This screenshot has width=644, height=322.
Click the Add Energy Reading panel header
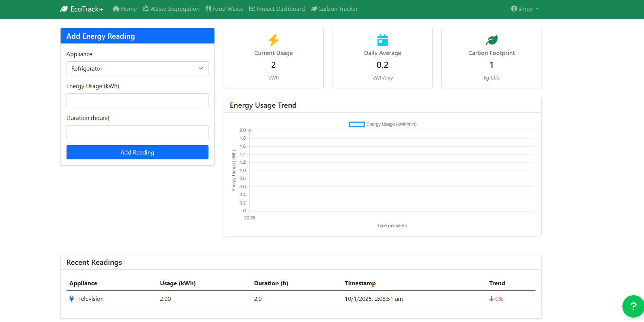click(137, 36)
